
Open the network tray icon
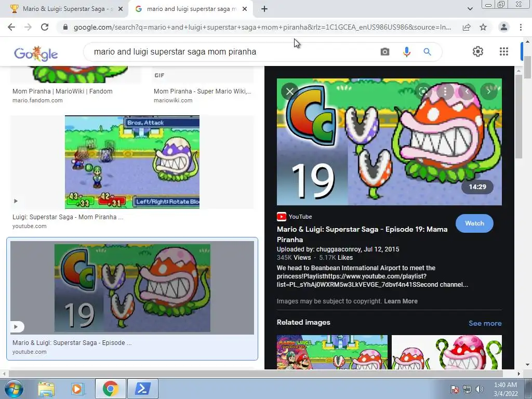[x=467, y=389]
